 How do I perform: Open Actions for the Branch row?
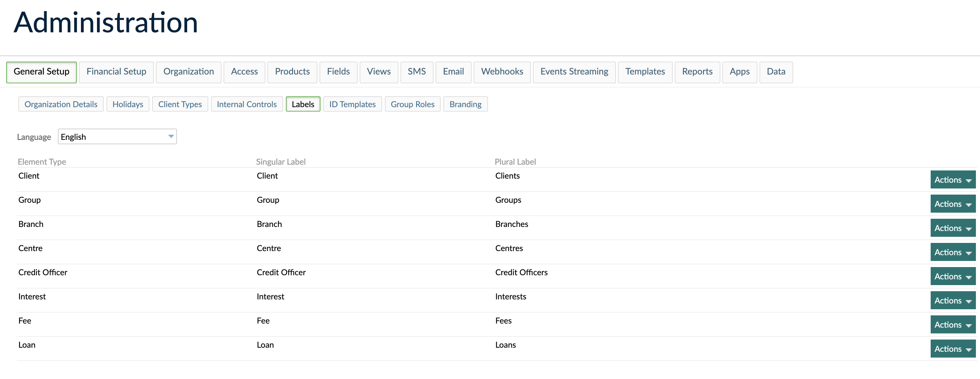coord(953,228)
